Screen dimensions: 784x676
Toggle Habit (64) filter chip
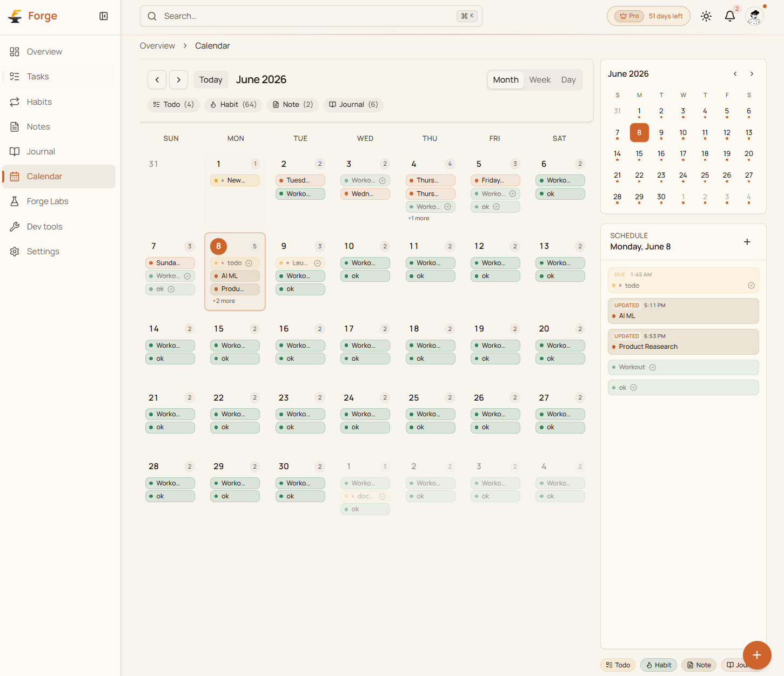[233, 105]
